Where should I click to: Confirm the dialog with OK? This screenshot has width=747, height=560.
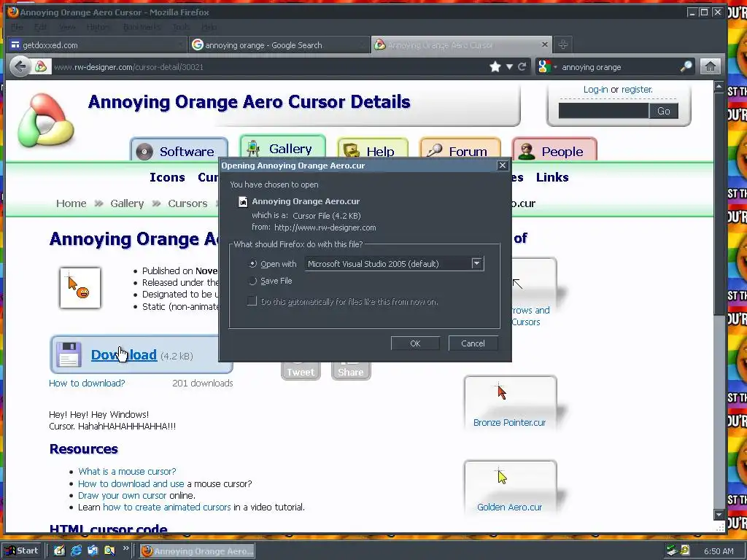(x=415, y=343)
